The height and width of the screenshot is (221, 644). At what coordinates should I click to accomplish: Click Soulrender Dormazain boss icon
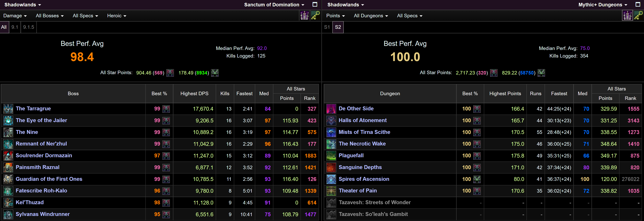pos(8,156)
